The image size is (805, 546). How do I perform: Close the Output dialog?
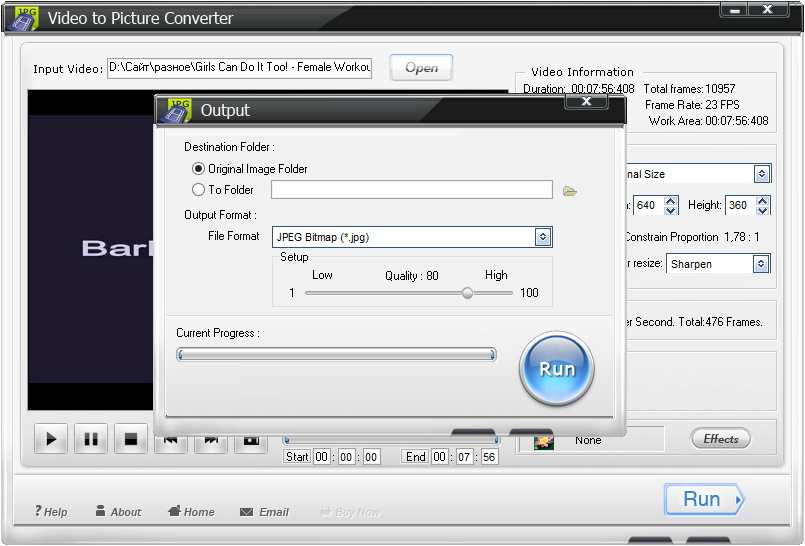[x=587, y=101]
